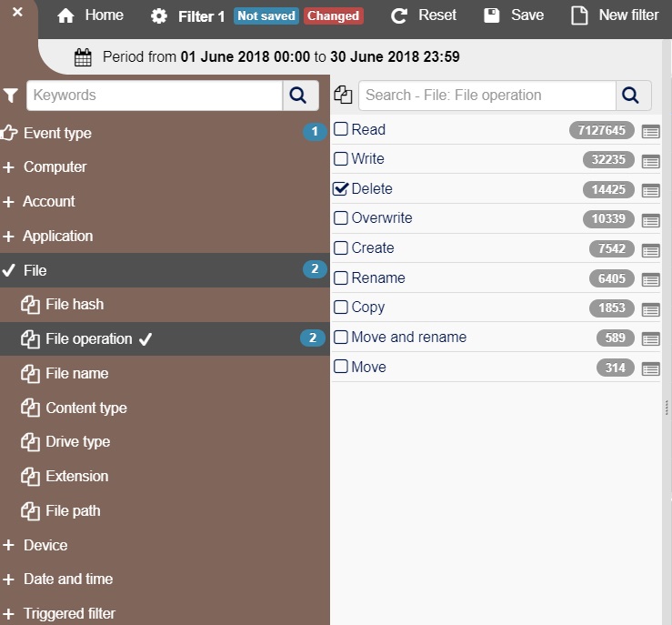Image resolution: width=672 pixels, height=625 pixels.
Task: Open the details list icon for Read
Action: point(650,131)
